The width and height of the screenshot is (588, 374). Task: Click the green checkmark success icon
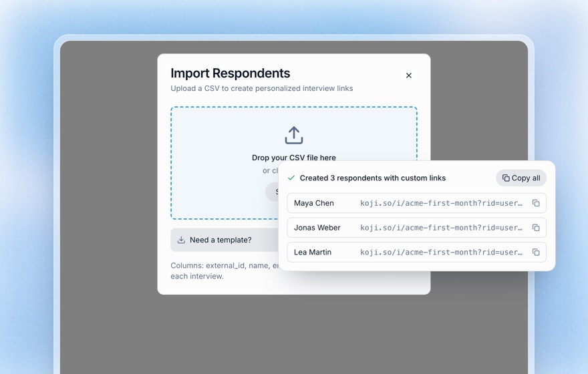(x=291, y=178)
